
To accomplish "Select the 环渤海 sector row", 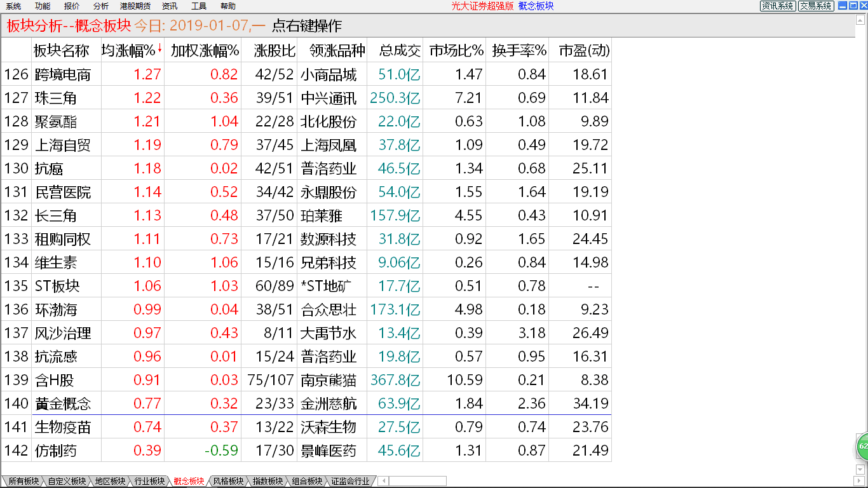I will tap(306, 309).
